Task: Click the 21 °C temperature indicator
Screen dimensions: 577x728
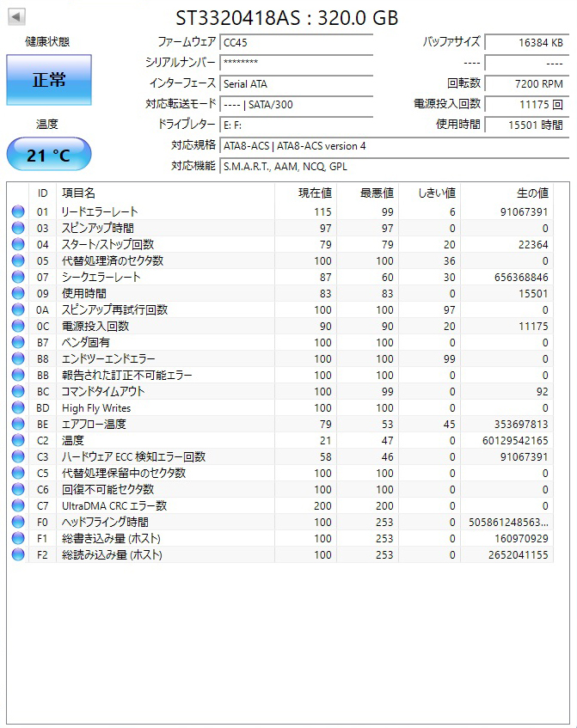Action: [x=49, y=155]
